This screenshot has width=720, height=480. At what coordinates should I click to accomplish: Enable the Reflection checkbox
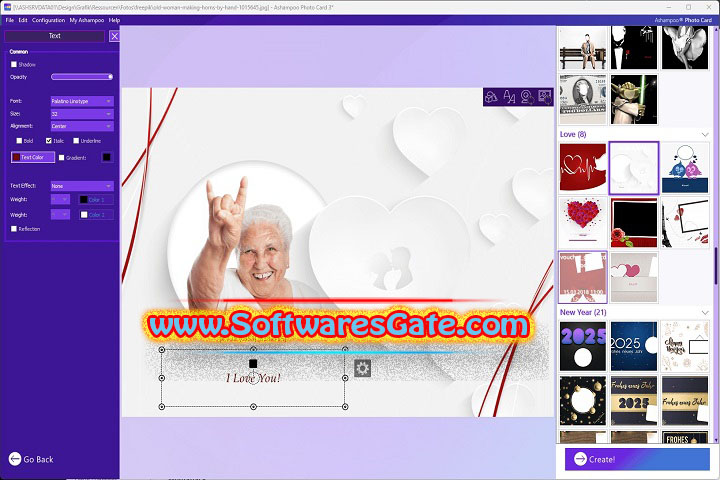coord(14,228)
